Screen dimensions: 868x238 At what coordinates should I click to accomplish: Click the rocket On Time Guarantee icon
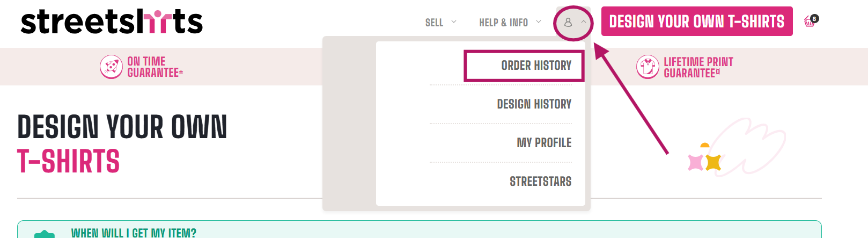point(111,67)
